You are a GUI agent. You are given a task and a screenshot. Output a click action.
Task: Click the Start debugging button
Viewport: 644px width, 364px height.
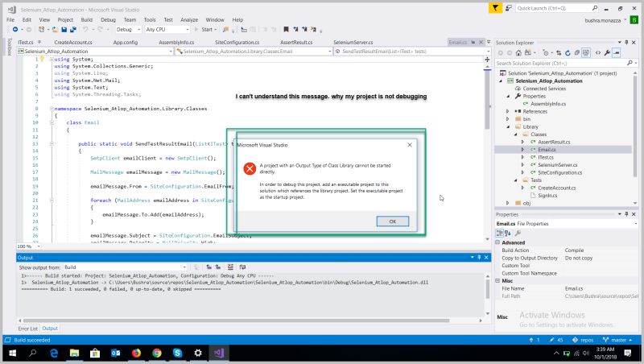point(206,30)
